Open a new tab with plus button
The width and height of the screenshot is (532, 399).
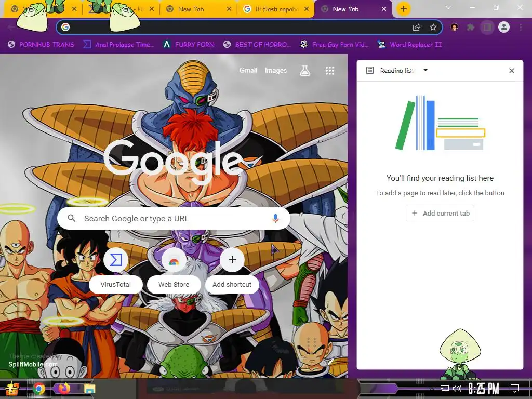tap(403, 9)
